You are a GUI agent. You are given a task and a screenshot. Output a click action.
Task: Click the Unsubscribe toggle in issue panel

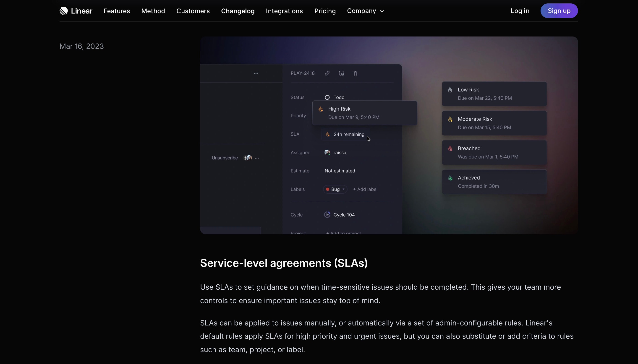[x=225, y=158]
